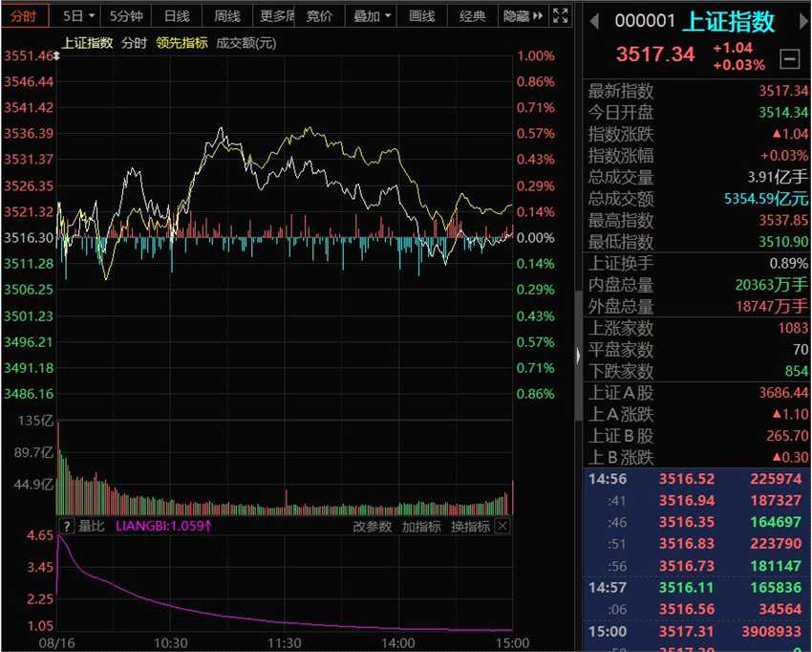Click the fullscreen expand icon in toolbar
The width and height of the screenshot is (812, 652).
[561, 16]
